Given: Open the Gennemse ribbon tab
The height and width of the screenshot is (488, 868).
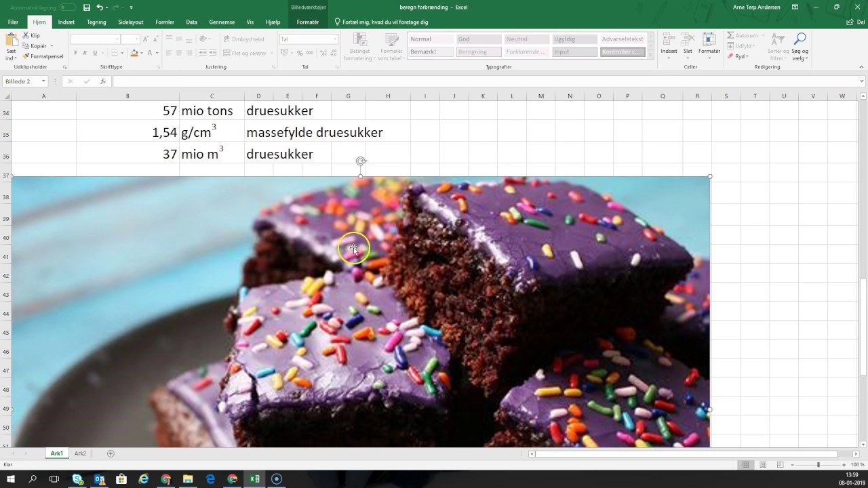Looking at the screenshot, I should coord(222,22).
